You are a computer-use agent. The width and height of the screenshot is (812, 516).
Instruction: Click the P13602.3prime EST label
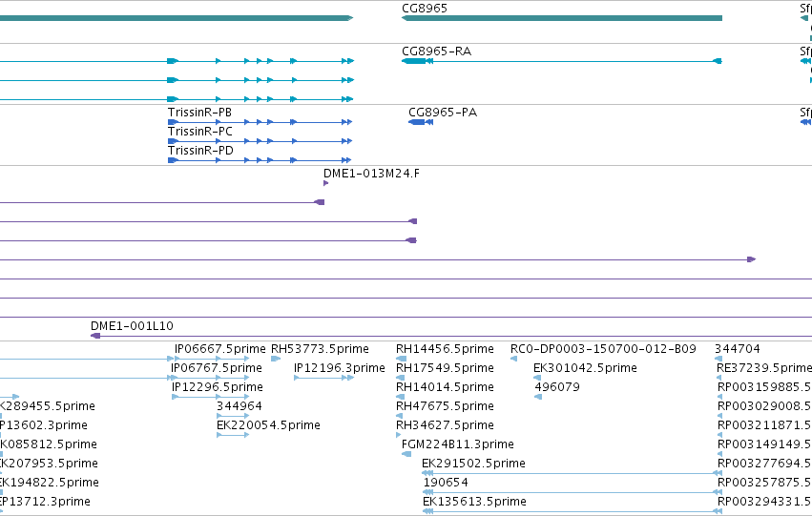44,425
